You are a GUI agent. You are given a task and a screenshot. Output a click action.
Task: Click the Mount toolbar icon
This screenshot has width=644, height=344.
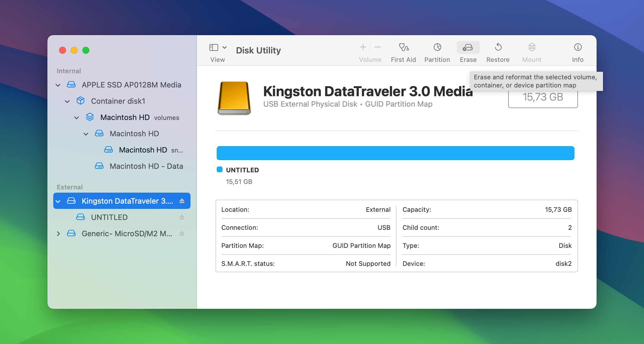click(x=531, y=47)
